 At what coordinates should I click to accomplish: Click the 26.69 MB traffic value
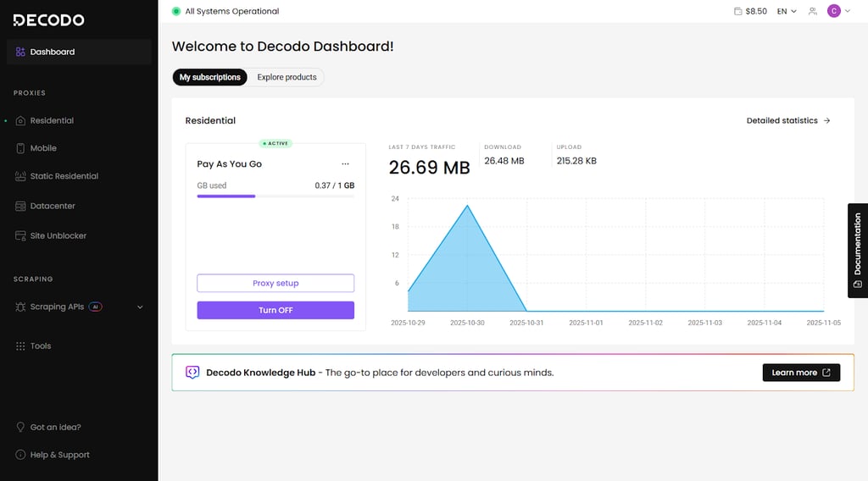(x=429, y=168)
